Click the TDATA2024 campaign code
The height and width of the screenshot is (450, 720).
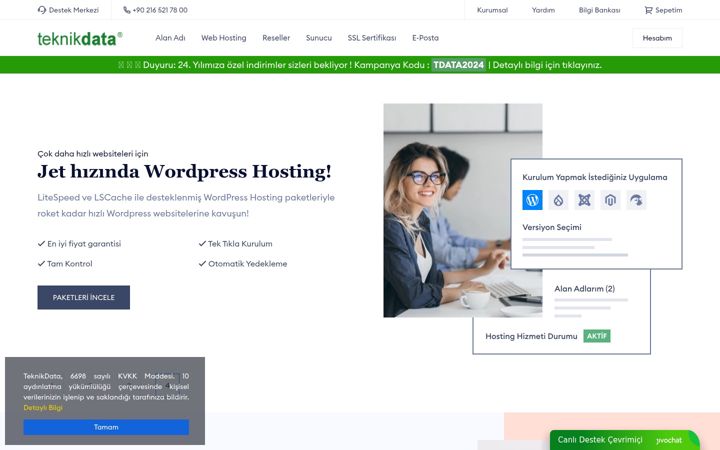click(x=458, y=65)
